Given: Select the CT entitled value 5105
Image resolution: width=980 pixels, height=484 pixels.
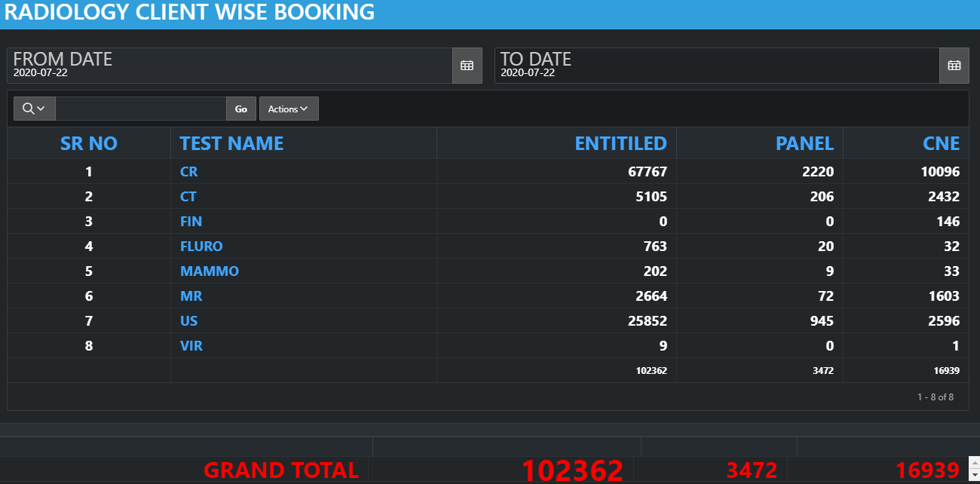Looking at the screenshot, I should point(651,197).
